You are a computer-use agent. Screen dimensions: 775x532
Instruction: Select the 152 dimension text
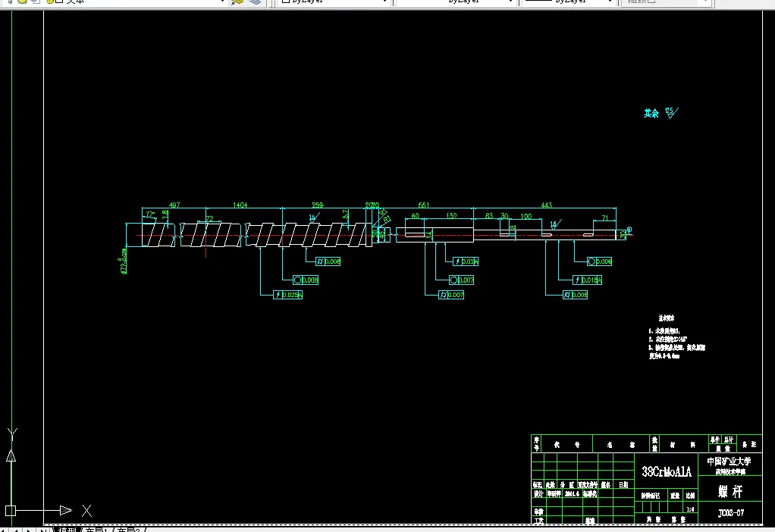click(451, 216)
